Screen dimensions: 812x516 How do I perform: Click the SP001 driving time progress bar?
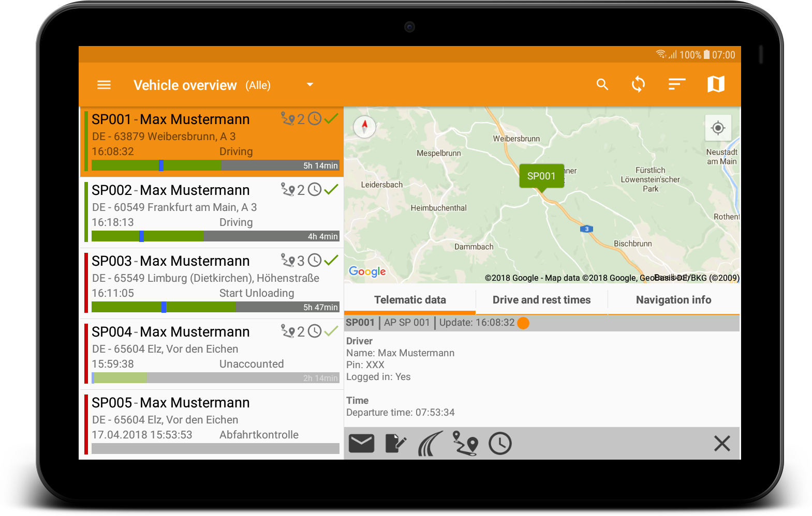215,165
